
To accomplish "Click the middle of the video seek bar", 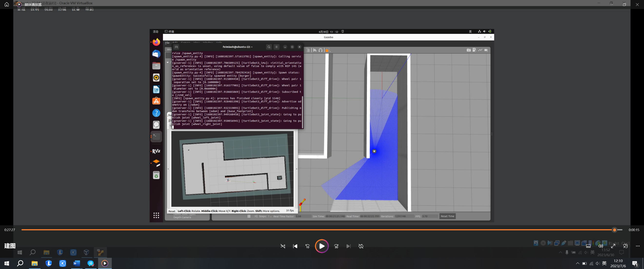I will tap(322, 230).
